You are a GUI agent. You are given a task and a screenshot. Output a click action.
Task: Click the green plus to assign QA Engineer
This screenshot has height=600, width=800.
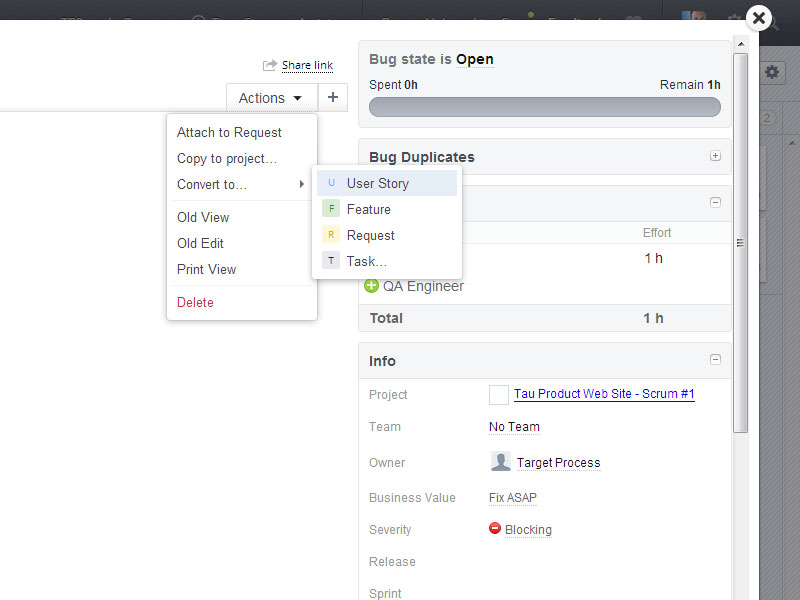374,286
